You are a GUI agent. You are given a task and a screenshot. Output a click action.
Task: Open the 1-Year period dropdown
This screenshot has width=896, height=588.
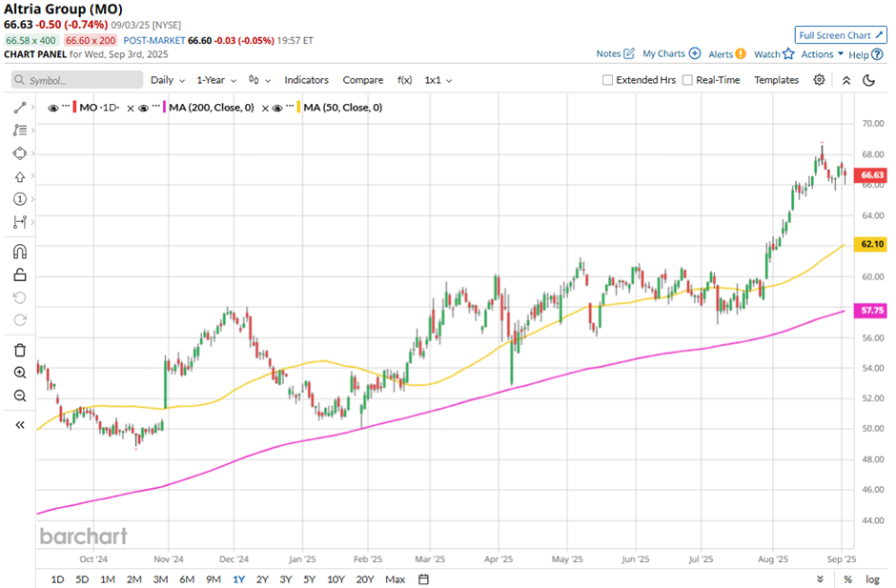coord(216,80)
